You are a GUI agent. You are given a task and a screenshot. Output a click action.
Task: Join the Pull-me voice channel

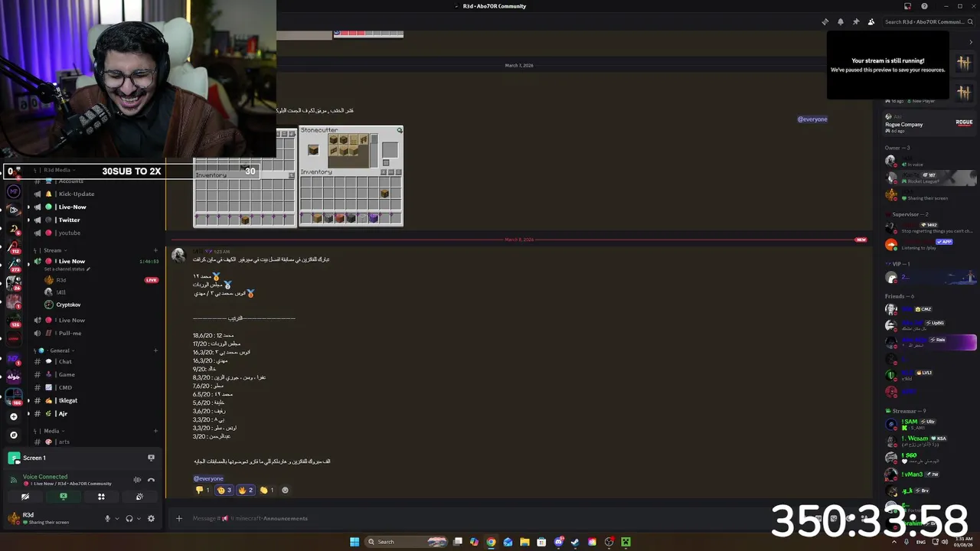tap(96, 333)
